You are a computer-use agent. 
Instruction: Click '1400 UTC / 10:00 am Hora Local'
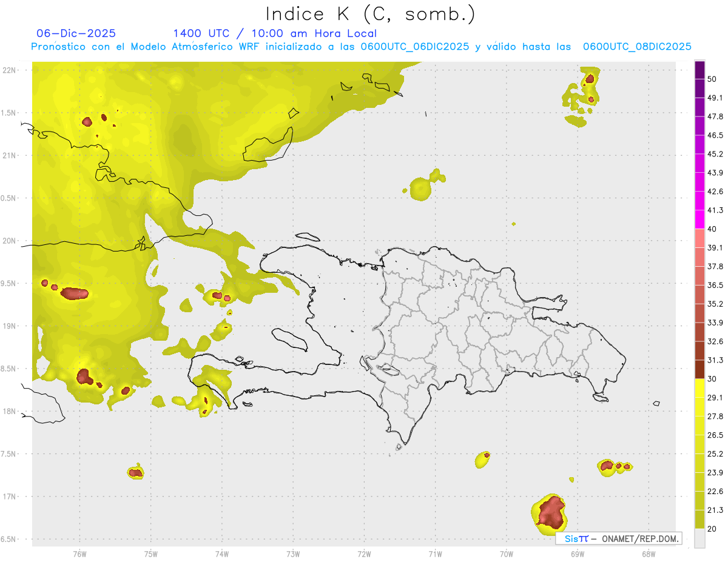tap(275, 33)
